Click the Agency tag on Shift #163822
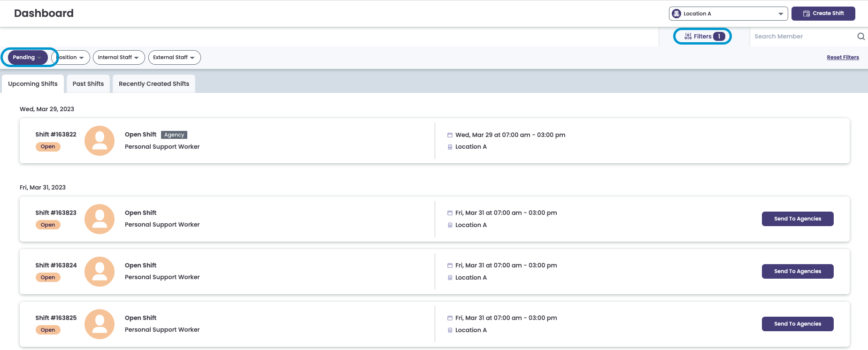This screenshot has width=868, height=350. point(174,135)
